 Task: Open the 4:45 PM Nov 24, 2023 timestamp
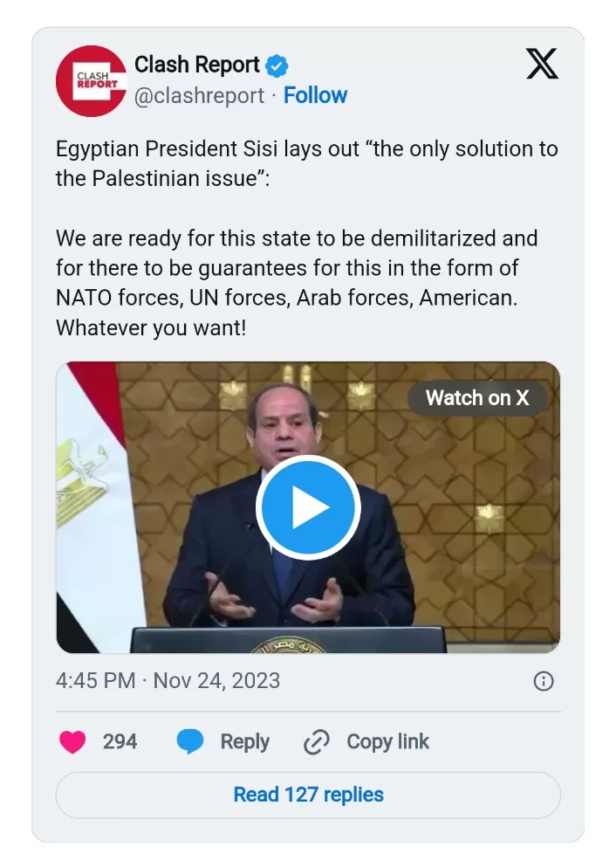tap(168, 681)
